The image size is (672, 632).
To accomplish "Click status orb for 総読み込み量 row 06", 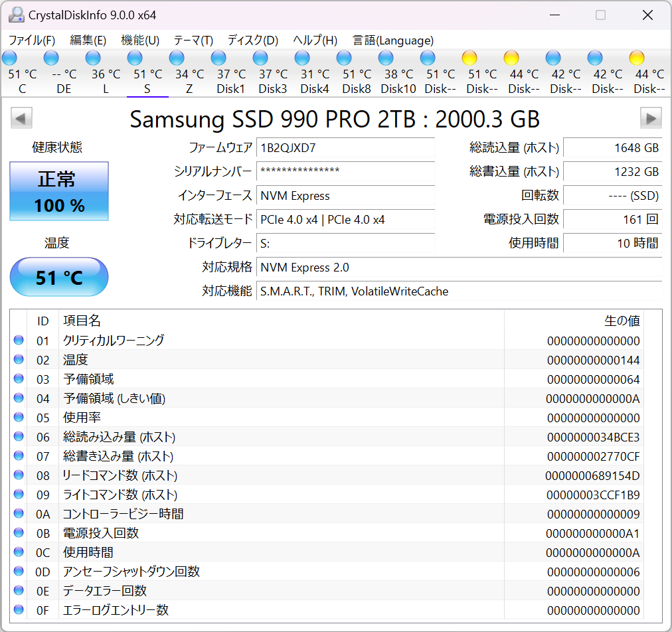I will click(19, 436).
